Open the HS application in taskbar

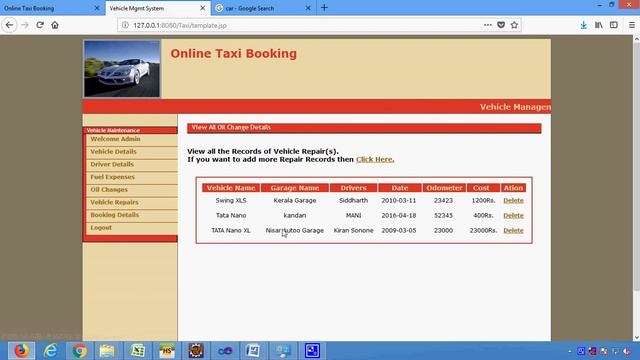[x=167, y=351]
